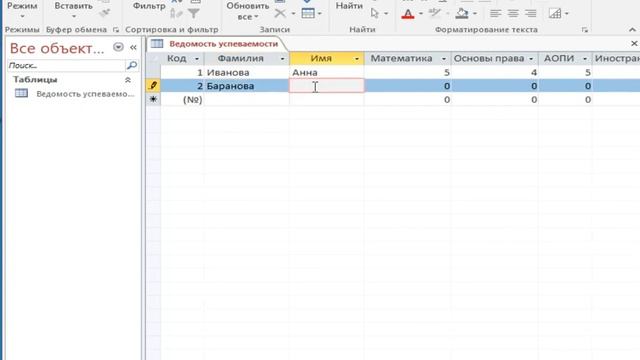Click the new record asterisk selector
This screenshot has height=360, width=640.
(153, 99)
